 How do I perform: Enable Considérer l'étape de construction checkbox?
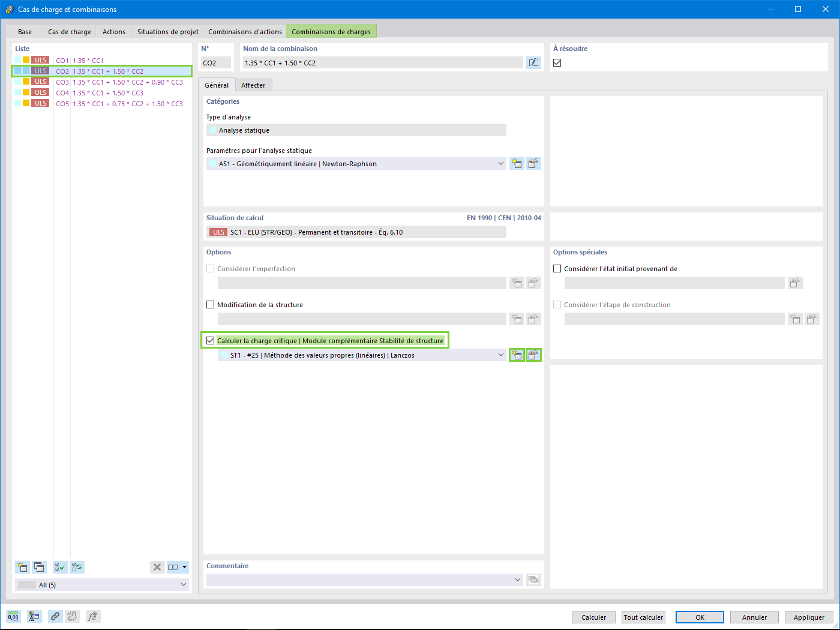pyautogui.click(x=557, y=305)
